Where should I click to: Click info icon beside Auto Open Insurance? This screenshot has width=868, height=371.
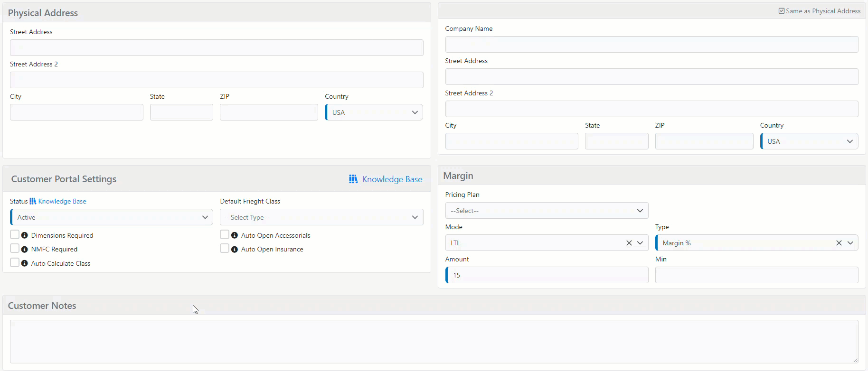click(x=235, y=249)
